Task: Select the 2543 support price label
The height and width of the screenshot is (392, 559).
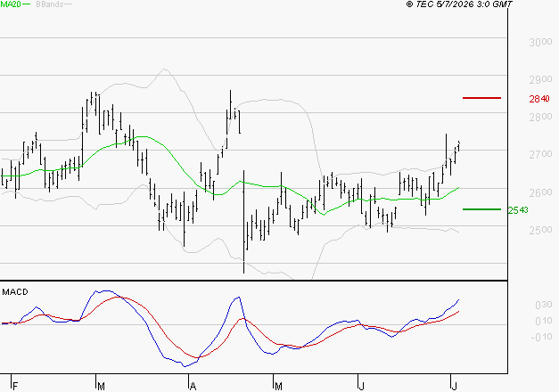Action: click(518, 210)
